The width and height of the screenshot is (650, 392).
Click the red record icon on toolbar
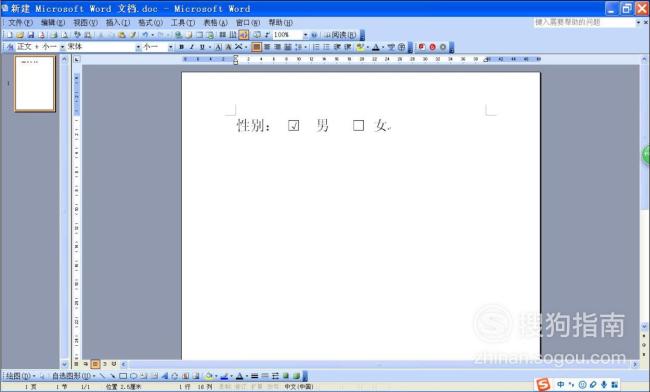pyautogui.click(x=432, y=47)
